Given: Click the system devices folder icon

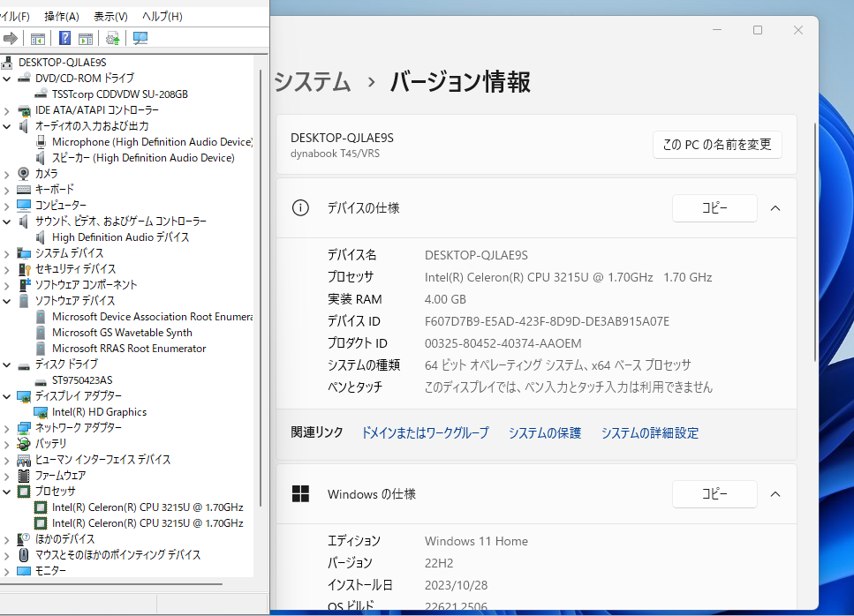Looking at the screenshot, I should coord(24,253).
